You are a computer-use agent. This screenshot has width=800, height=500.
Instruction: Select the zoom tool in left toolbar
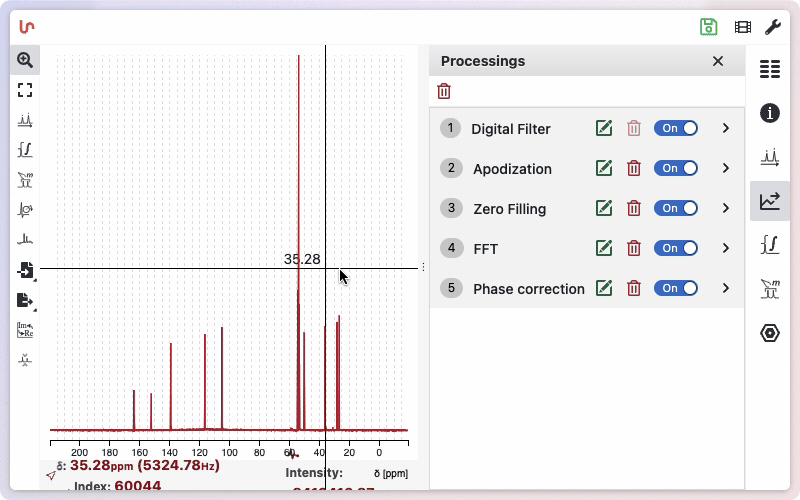point(25,60)
